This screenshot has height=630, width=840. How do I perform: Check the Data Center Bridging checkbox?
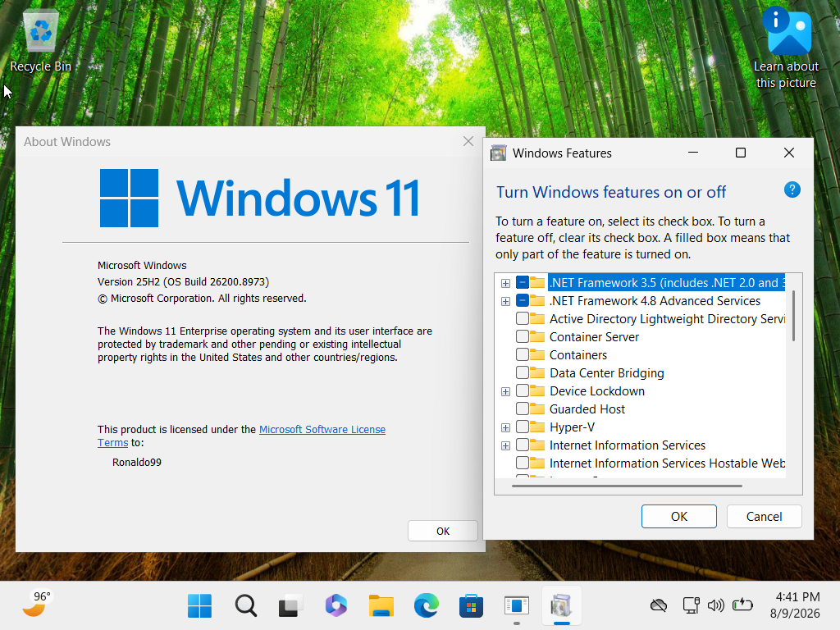[x=523, y=373]
